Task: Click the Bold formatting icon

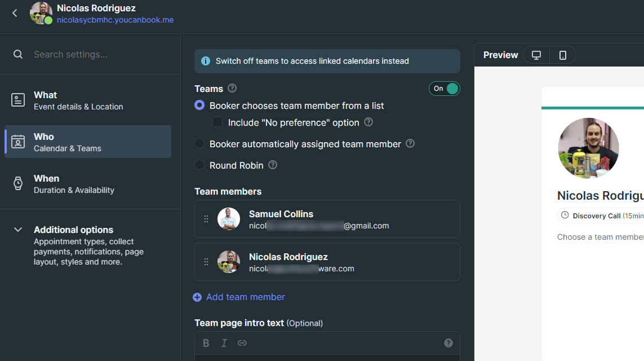Action: 206,343
